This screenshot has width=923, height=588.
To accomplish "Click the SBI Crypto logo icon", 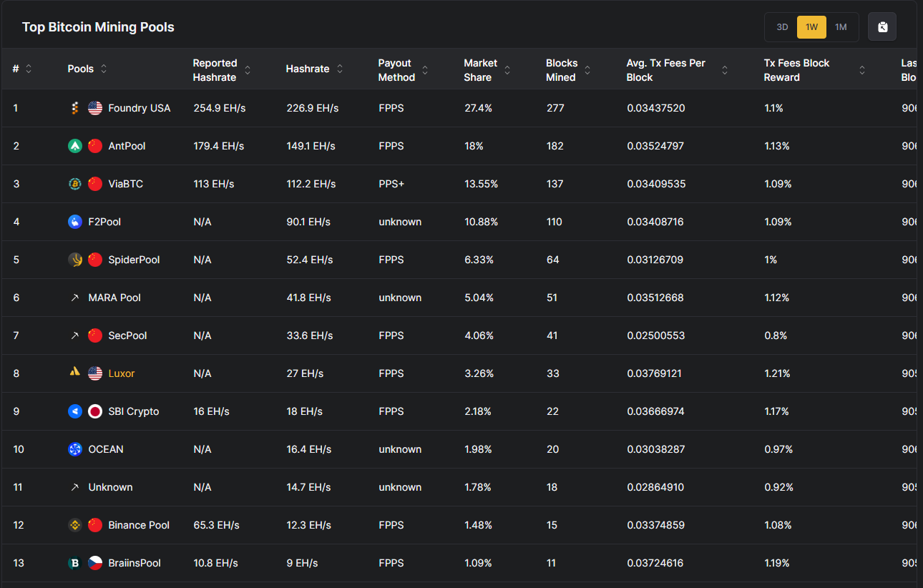I will [x=74, y=411].
